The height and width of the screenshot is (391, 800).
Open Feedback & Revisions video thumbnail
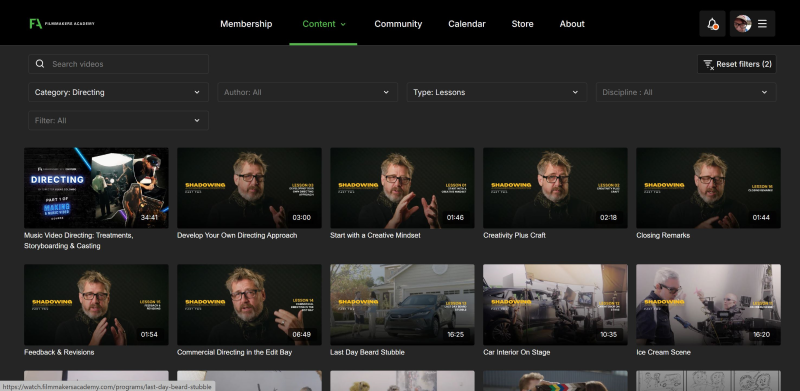(x=96, y=304)
